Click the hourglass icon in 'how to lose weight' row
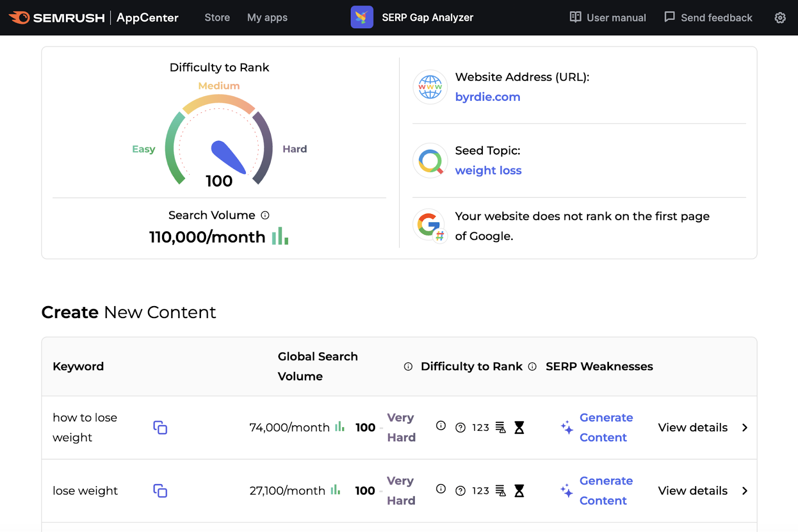The image size is (798, 532). 519,427
